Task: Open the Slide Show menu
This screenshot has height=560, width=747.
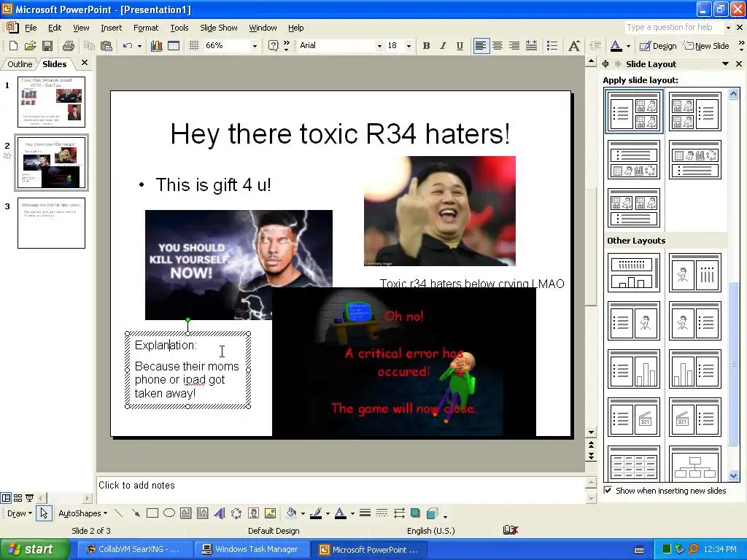Action: point(219,28)
